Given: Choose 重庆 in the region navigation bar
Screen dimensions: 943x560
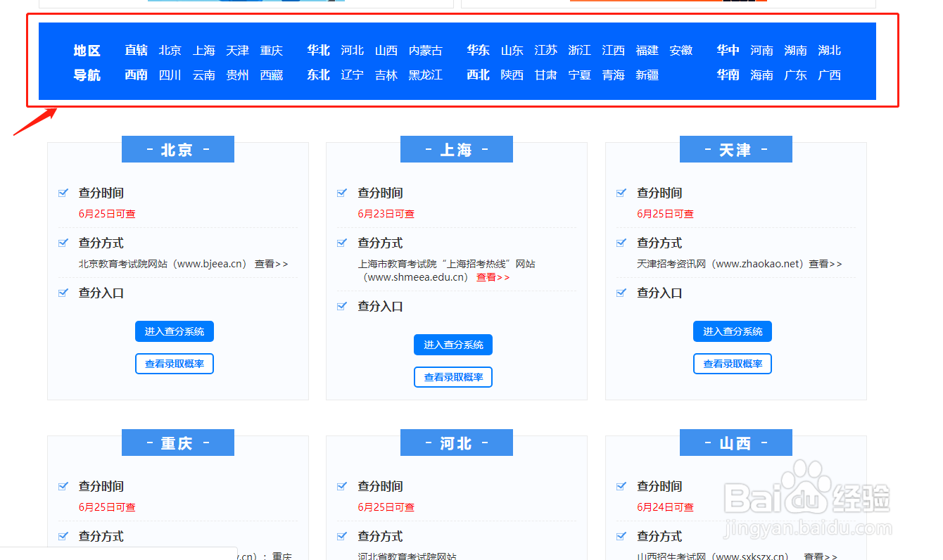Looking at the screenshot, I should click(272, 51).
